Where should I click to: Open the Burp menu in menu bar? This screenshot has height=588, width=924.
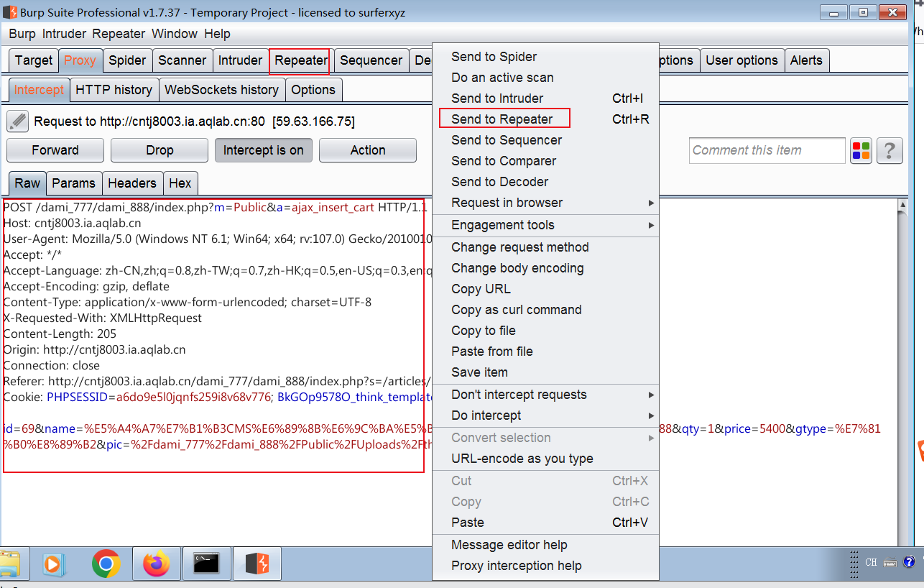[x=22, y=34]
